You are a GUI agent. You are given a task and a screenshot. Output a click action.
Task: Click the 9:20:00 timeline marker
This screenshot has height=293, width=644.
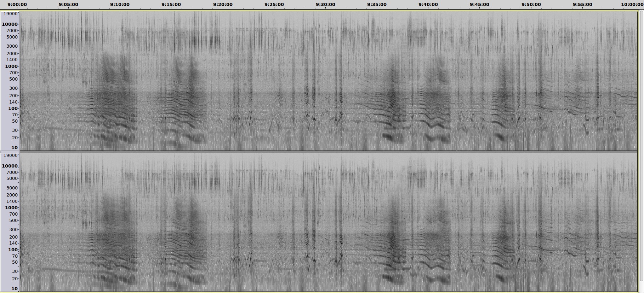coord(223,4)
